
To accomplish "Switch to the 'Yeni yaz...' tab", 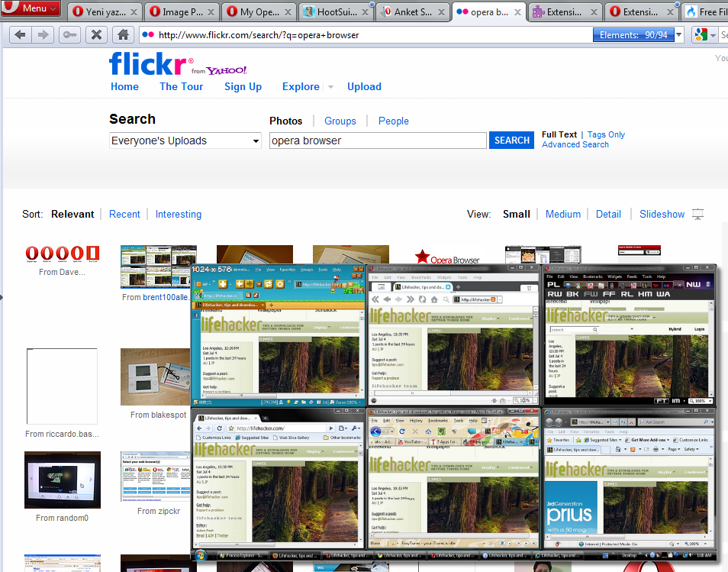I will coord(105,11).
